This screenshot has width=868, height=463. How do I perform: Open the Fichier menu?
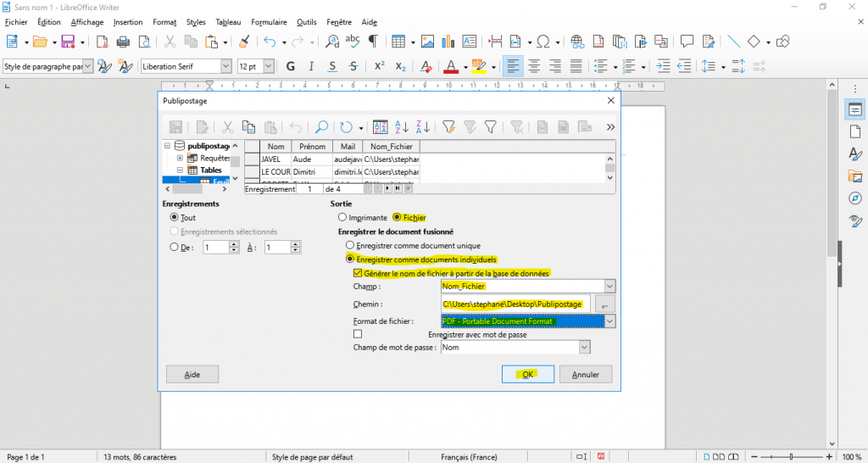point(16,22)
